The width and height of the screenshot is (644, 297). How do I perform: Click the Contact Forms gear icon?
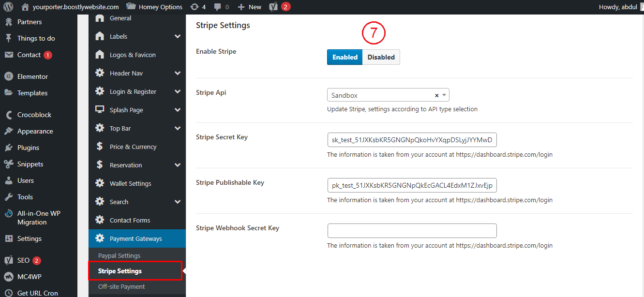pyautogui.click(x=100, y=220)
